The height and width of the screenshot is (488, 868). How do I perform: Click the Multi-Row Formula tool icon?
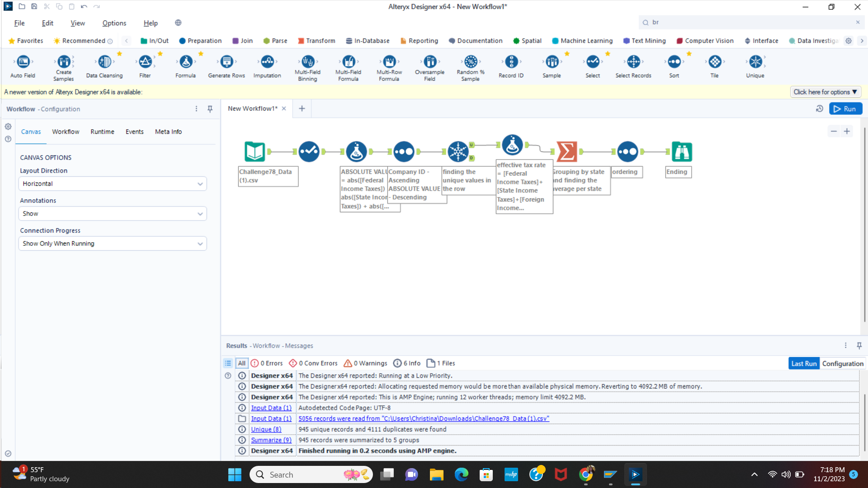(x=389, y=62)
